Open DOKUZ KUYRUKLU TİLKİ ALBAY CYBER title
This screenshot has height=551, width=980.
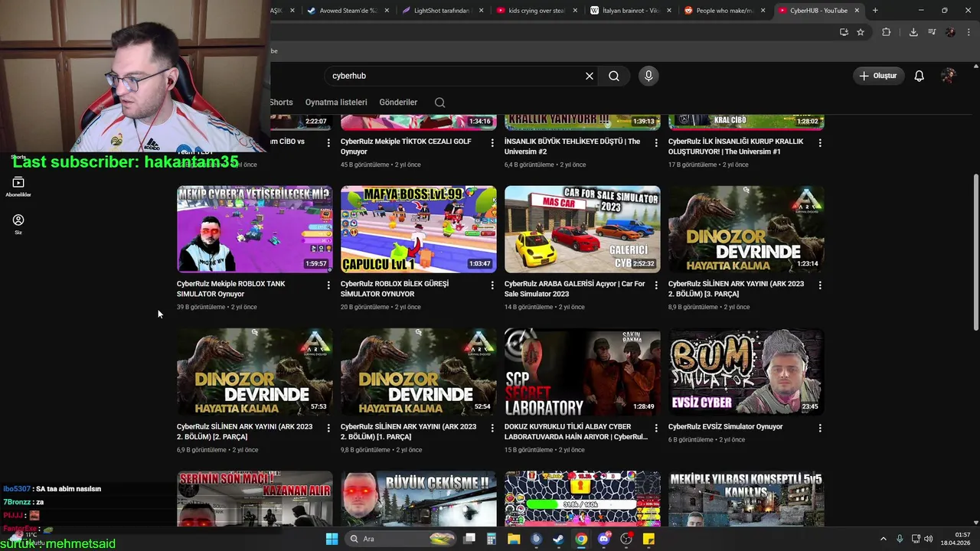click(576, 432)
